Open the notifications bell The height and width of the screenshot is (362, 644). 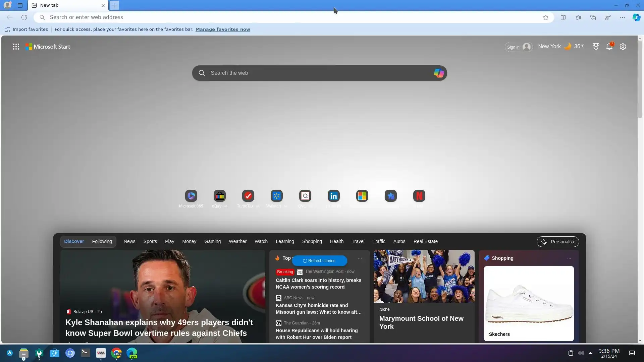coord(609,47)
